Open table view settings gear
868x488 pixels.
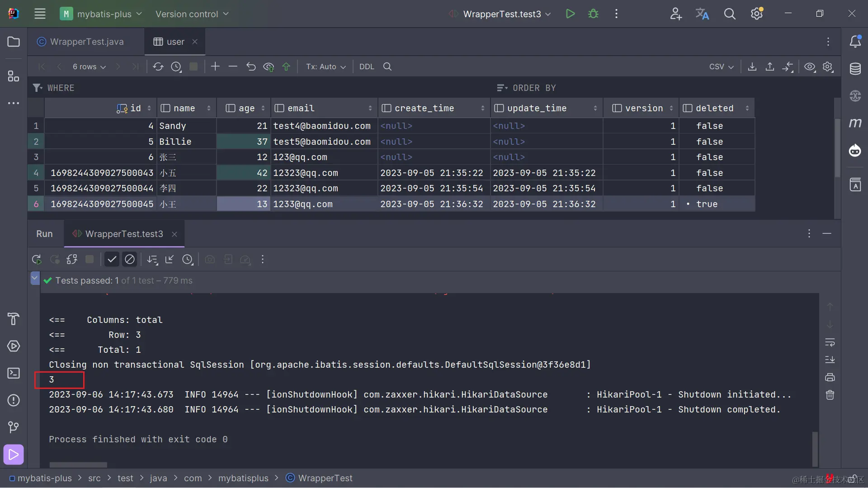tap(828, 66)
